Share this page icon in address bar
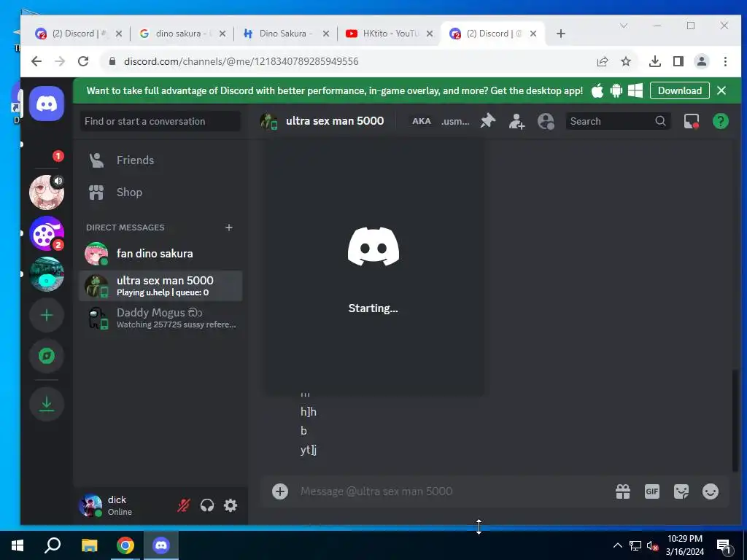The height and width of the screenshot is (560, 747). (x=602, y=61)
